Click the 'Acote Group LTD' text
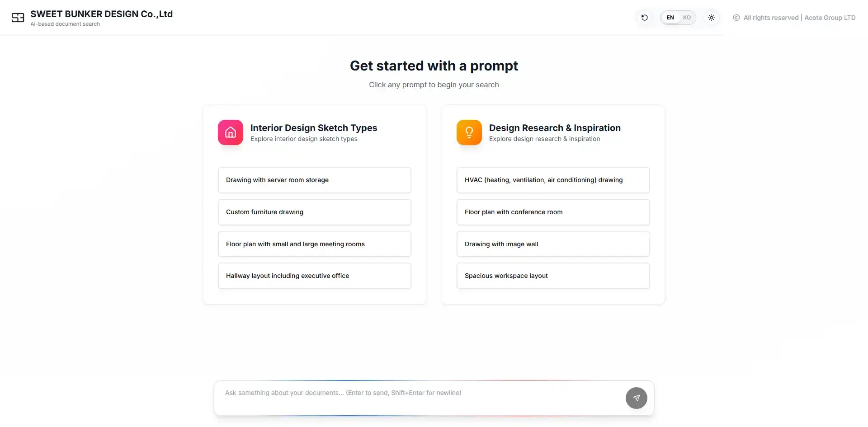The image size is (868, 427). 830,18
